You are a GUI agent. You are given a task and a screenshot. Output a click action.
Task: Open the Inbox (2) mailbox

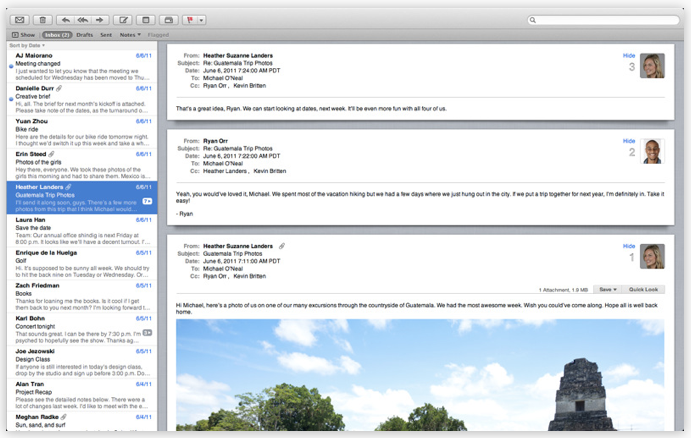pyautogui.click(x=57, y=35)
